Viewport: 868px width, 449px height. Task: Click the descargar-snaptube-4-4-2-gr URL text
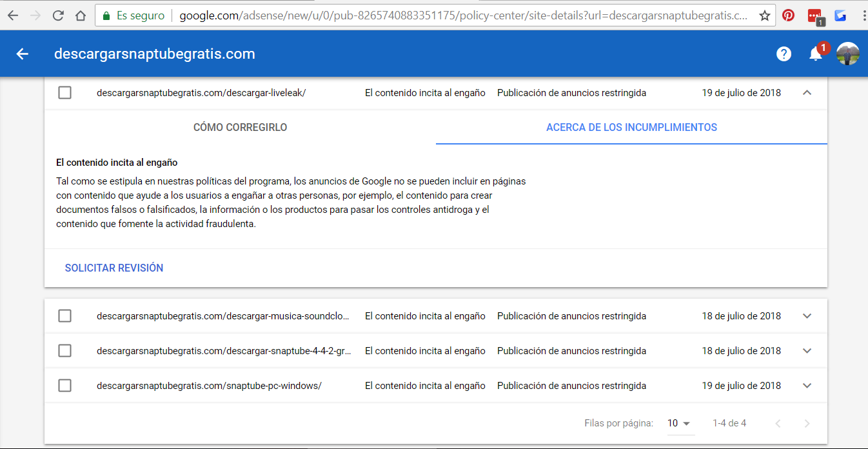(224, 351)
